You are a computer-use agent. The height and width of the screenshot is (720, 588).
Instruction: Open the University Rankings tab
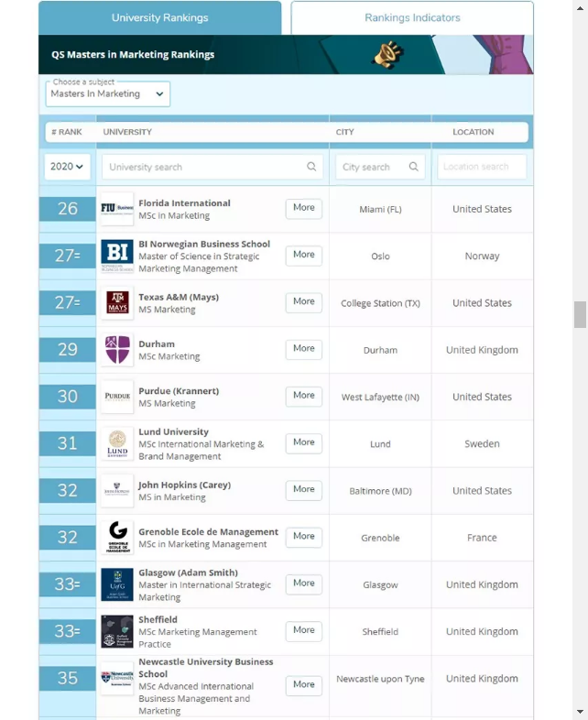pos(159,17)
